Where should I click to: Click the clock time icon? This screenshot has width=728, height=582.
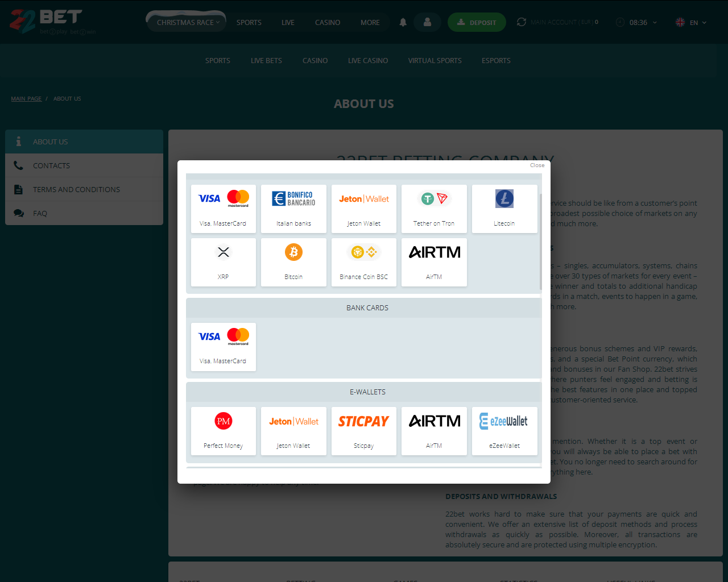[620, 22]
